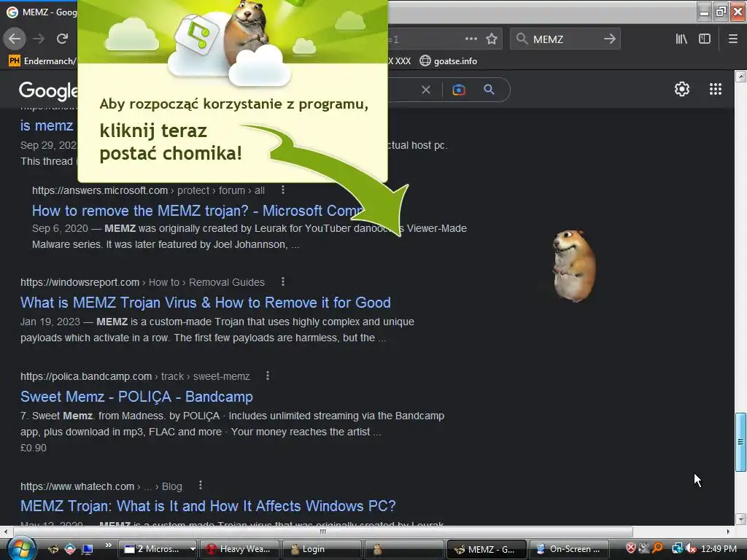Bookmark this page with the star icon

pos(492,39)
